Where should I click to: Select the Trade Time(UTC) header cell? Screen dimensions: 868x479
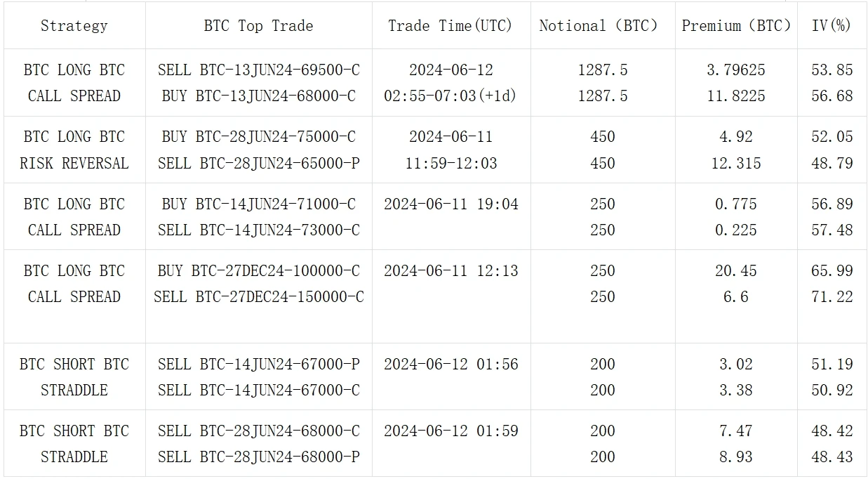tap(450, 26)
